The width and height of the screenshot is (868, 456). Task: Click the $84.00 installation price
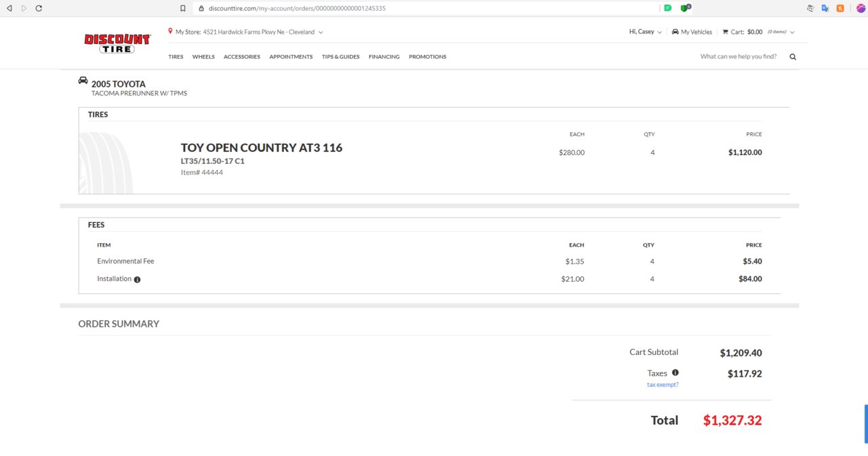[750, 278]
